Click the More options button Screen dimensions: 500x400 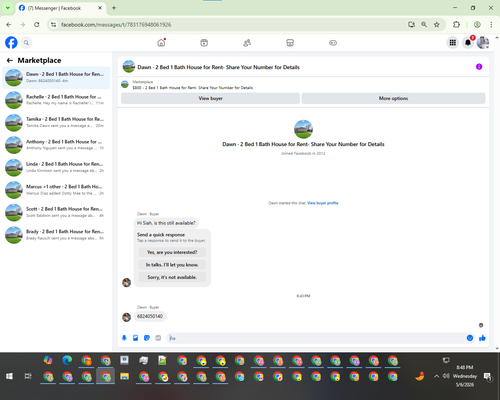tap(393, 98)
